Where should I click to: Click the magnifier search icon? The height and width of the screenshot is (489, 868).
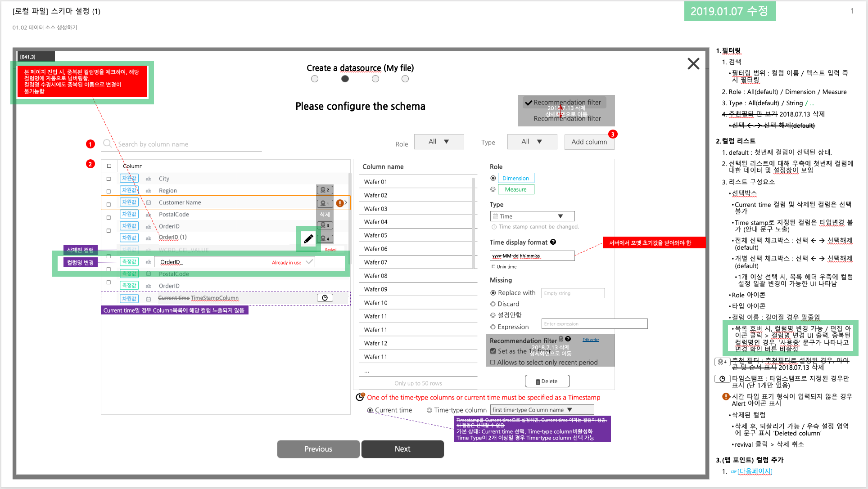click(107, 144)
